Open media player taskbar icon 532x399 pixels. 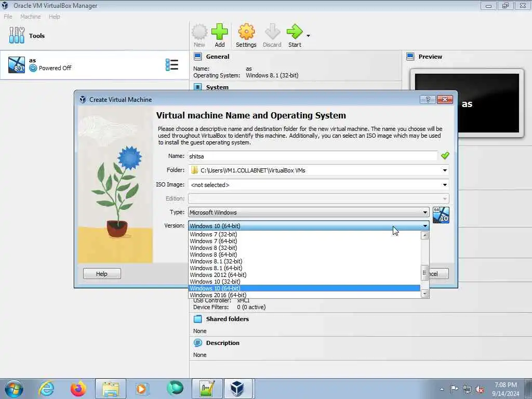(x=142, y=389)
